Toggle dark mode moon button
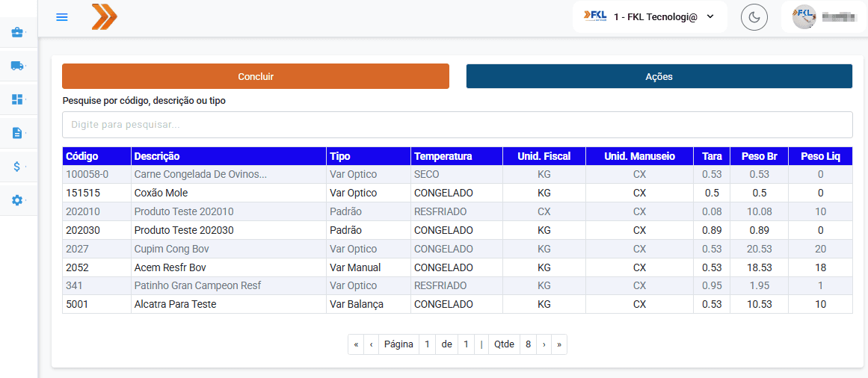This screenshot has width=868, height=378. pyautogui.click(x=754, y=17)
